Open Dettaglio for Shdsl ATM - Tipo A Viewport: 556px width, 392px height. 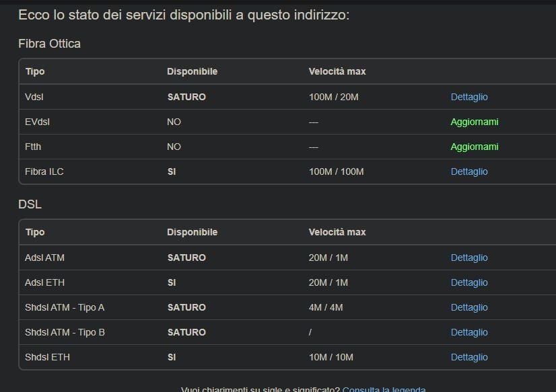pyautogui.click(x=469, y=307)
